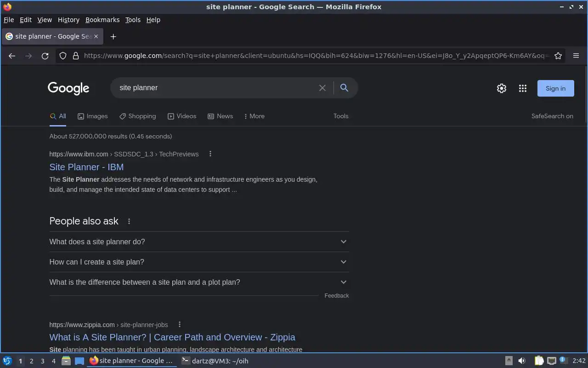Open the file manager in the taskbar
This screenshot has width=588, height=368.
coord(66,361)
